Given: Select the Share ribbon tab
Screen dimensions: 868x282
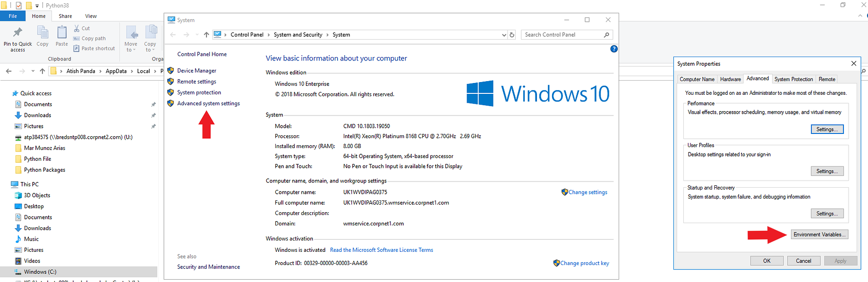Looking at the screenshot, I should [x=65, y=16].
